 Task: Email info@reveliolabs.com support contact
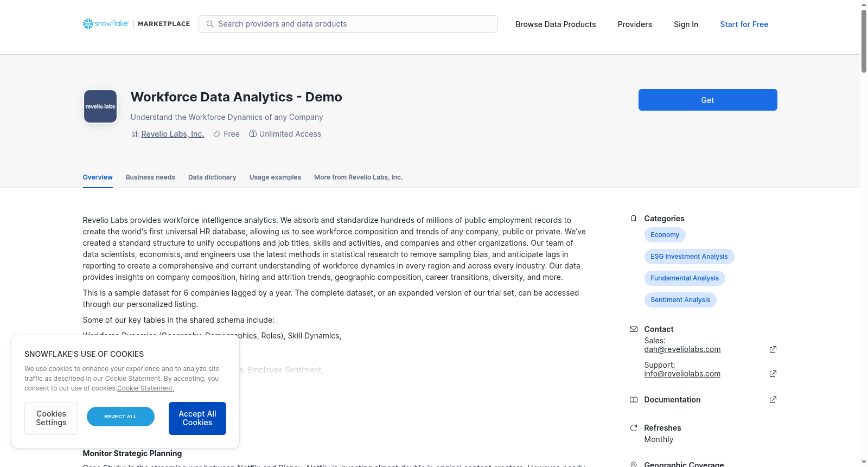(x=682, y=374)
